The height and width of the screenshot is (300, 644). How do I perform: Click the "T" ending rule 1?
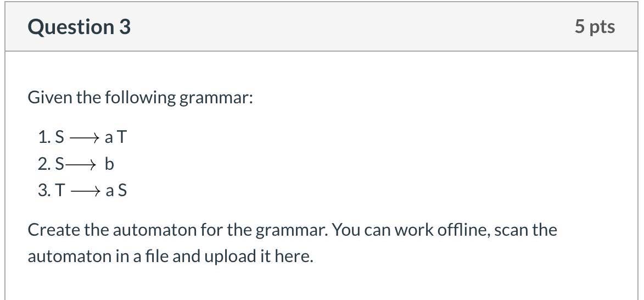click(121, 137)
